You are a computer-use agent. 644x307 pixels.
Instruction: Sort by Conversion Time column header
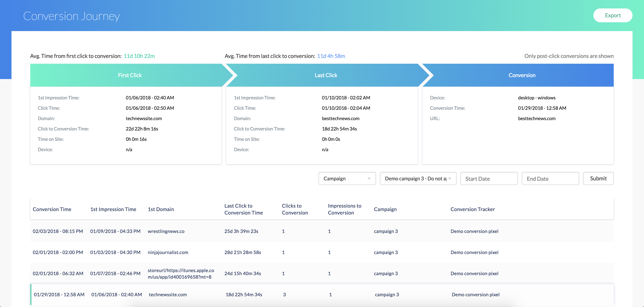click(52, 209)
